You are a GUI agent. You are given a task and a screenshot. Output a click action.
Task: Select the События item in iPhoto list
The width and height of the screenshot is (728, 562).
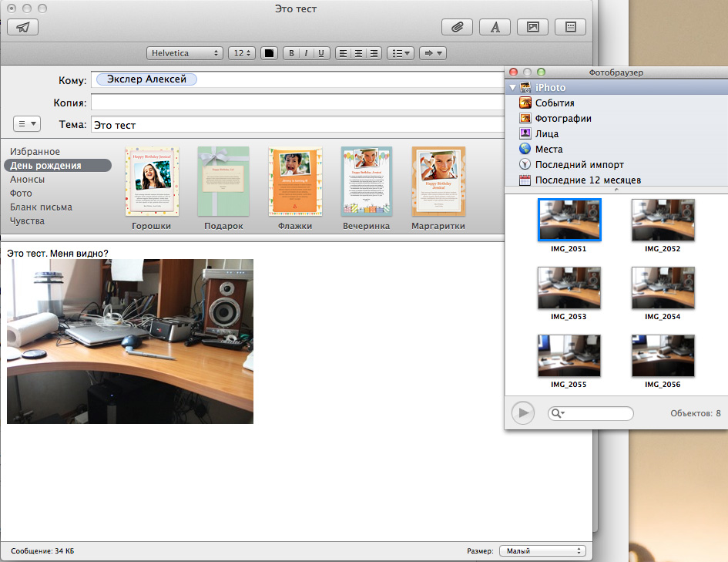(x=555, y=103)
